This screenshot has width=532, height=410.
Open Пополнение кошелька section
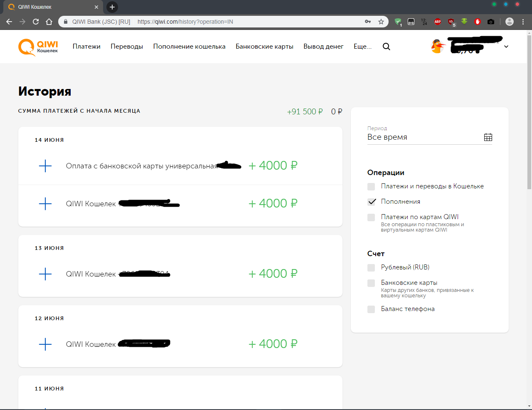pyautogui.click(x=190, y=47)
